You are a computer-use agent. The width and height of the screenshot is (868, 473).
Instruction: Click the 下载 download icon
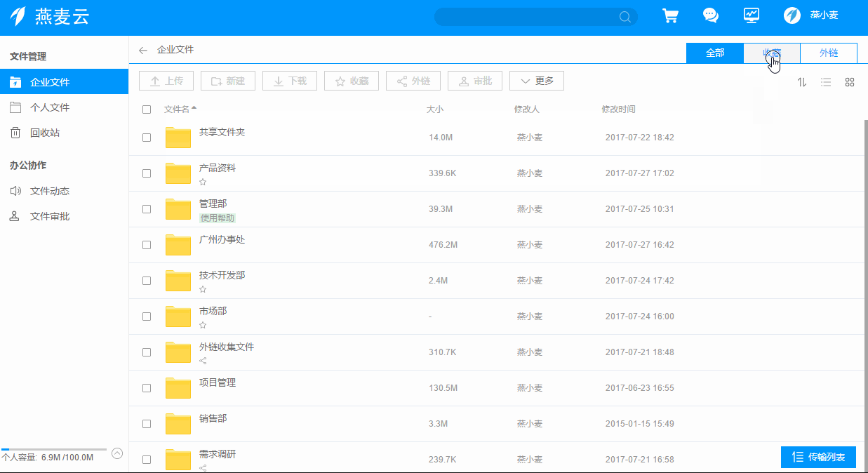click(290, 80)
